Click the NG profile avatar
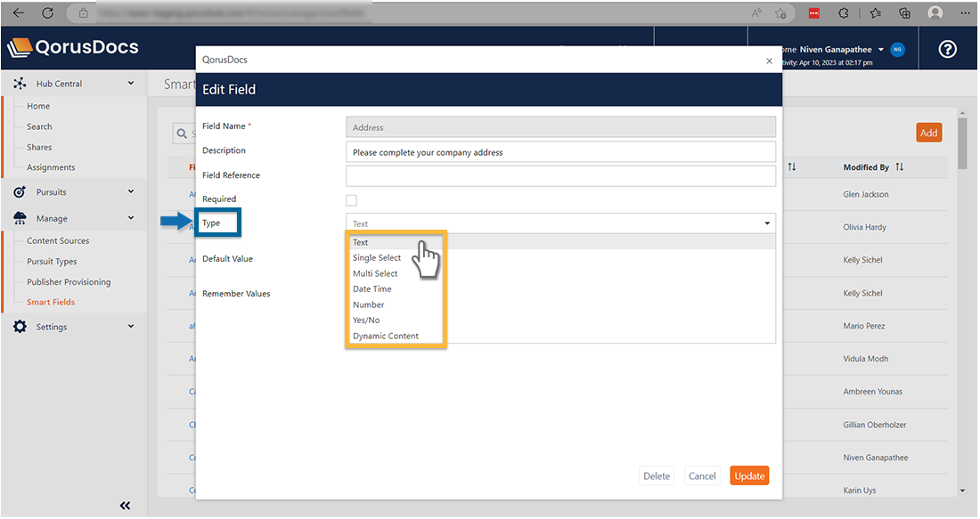Image resolution: width=980 pixels, height=519 pixels. [897, 50]
